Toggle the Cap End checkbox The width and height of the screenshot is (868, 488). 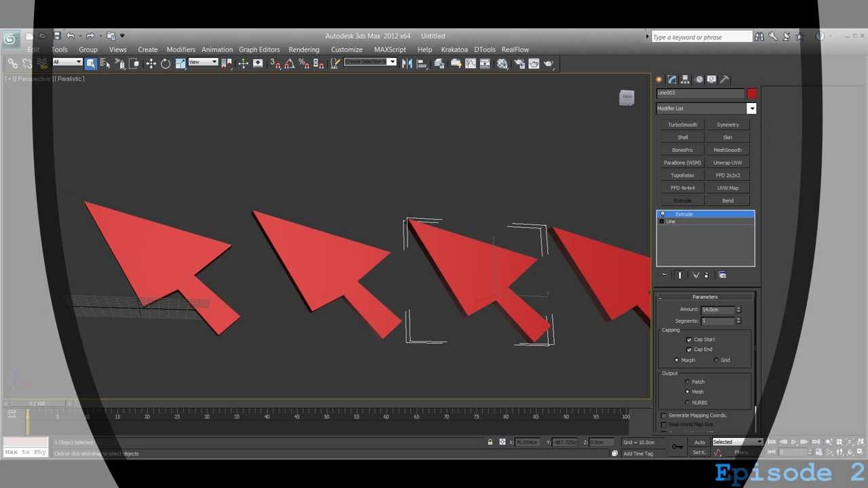(x=689, y=350)
